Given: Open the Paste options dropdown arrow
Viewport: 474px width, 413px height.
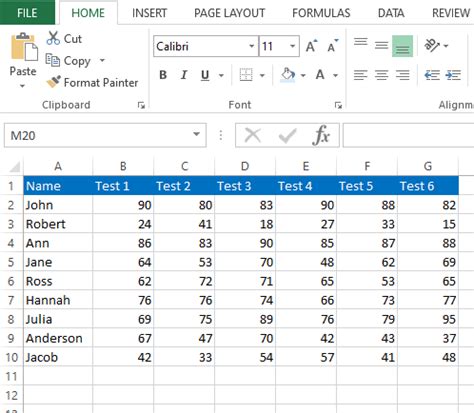Looking at the screenshot, I should (22, 86).
